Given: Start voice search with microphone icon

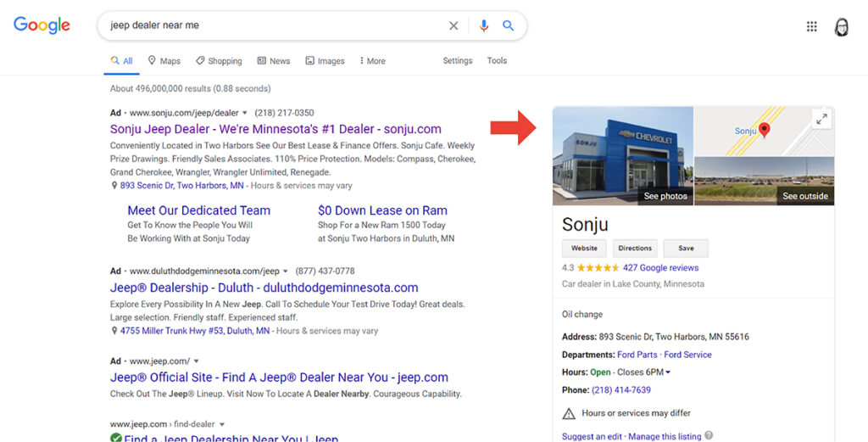Looking at the screenshot, I should point(484,25).
